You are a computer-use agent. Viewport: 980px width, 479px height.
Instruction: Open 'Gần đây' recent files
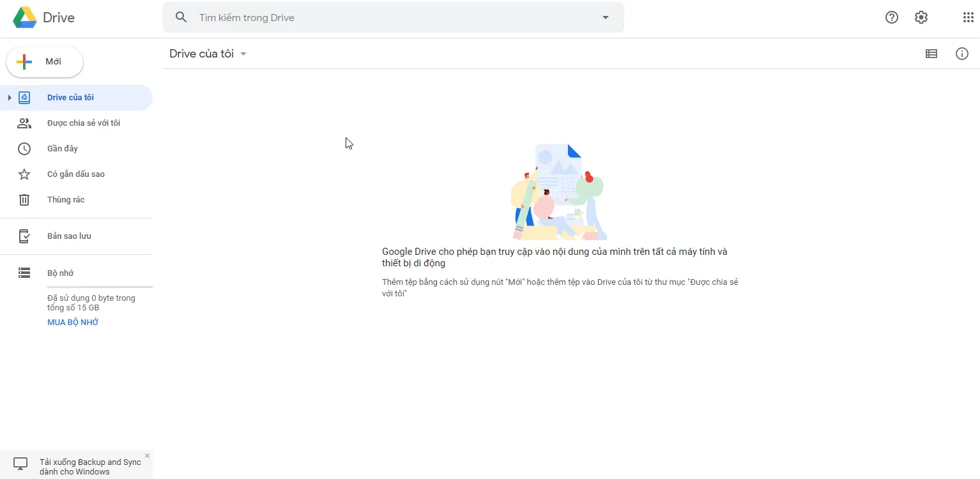click(x=76, y=149)
